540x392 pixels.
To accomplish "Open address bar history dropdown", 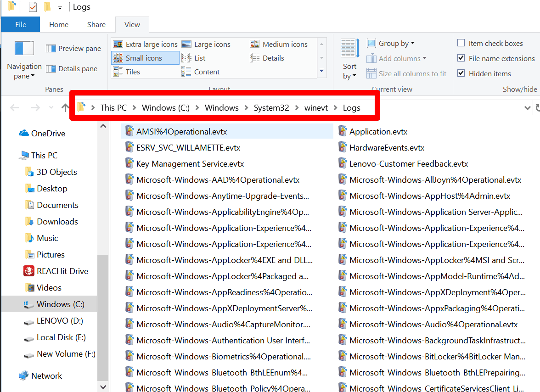I will coord(527,108).
